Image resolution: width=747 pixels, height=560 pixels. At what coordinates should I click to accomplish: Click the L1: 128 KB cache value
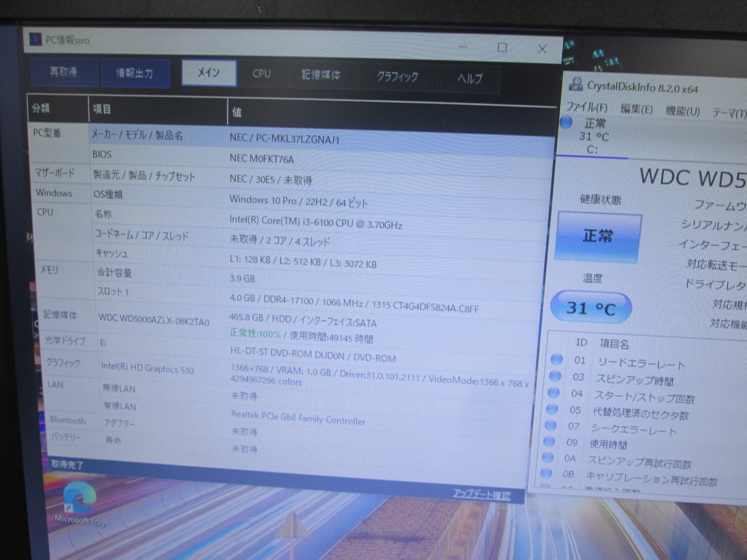pyautogui.click(x=303, y=262)
